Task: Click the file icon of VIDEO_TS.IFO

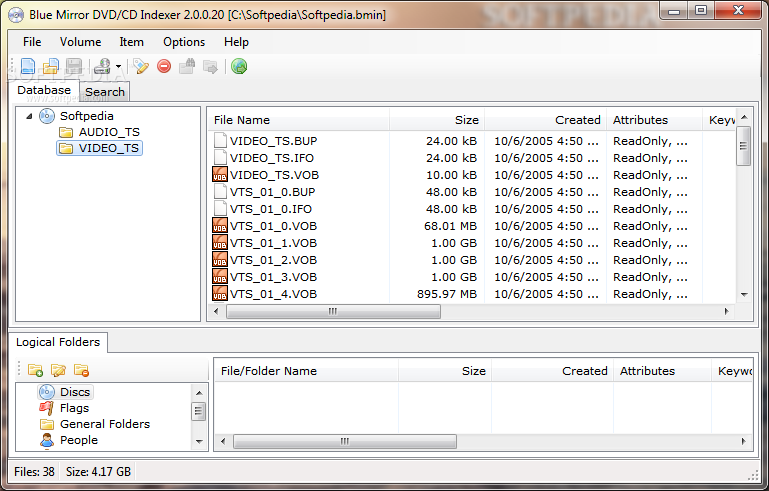Action: click(220, 157)
